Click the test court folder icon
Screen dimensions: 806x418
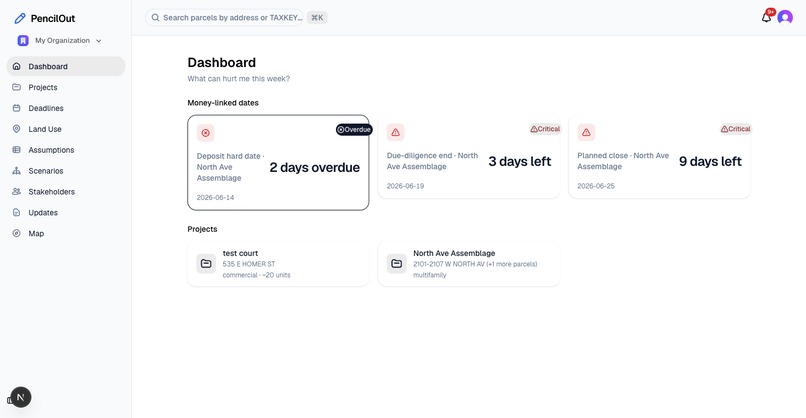point(206,264)
